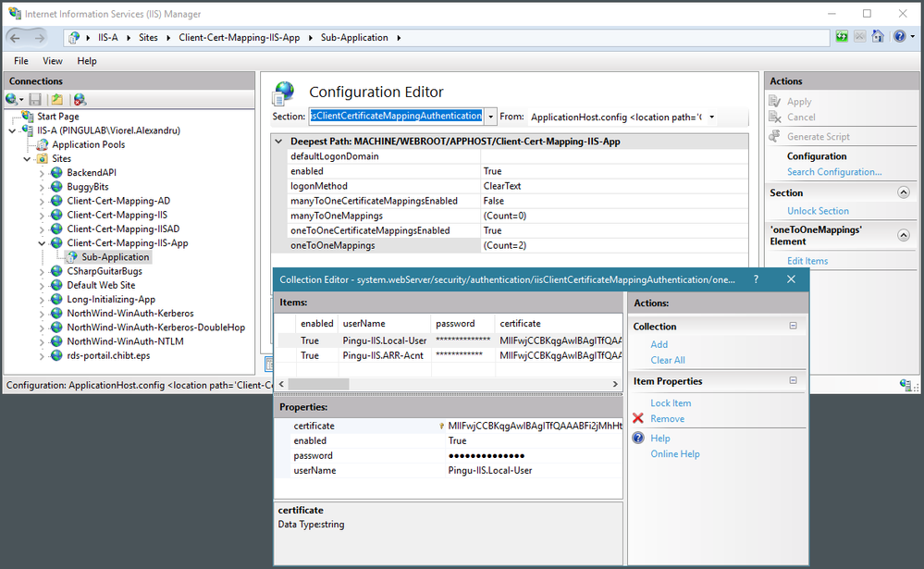The height and width of the screenshot is (569, 924).
Task: Click the blue Help question mark icon
Action: (638, 438)
